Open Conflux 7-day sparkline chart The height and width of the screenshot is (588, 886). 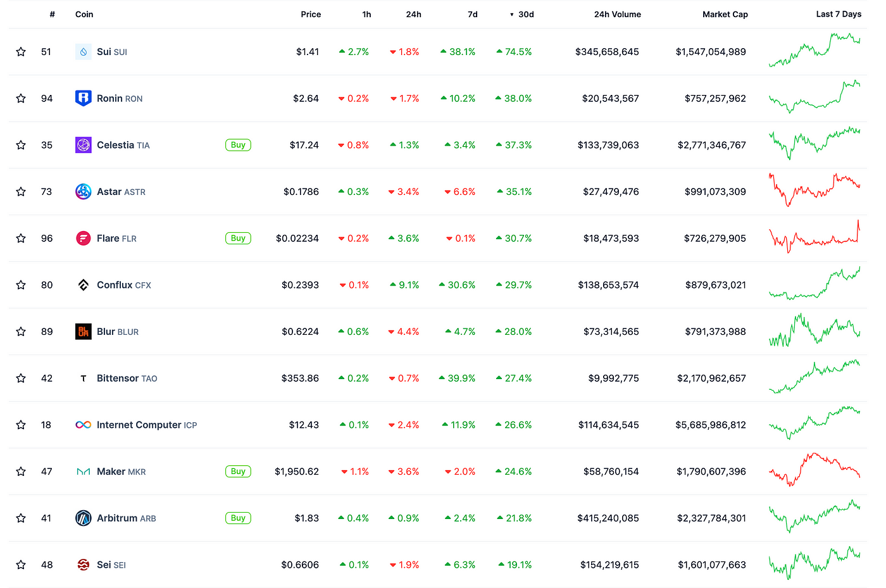(x=814, y=283)
